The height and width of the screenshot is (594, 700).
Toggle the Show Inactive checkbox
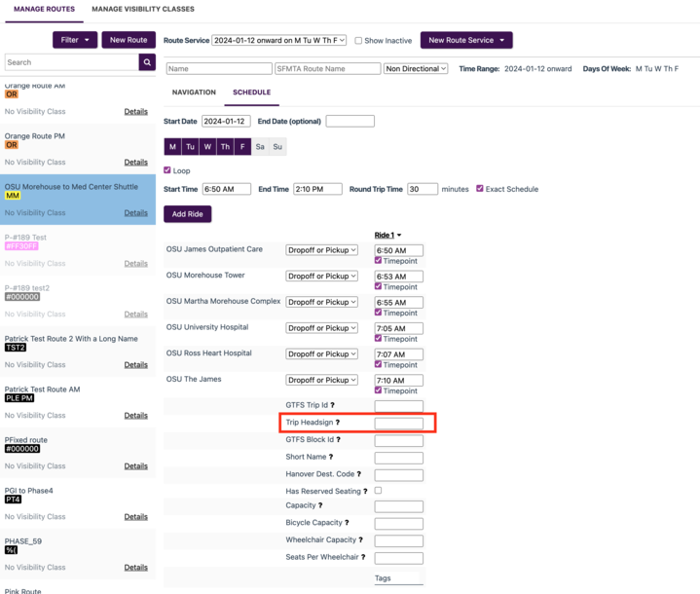click(x=358, y=41)
